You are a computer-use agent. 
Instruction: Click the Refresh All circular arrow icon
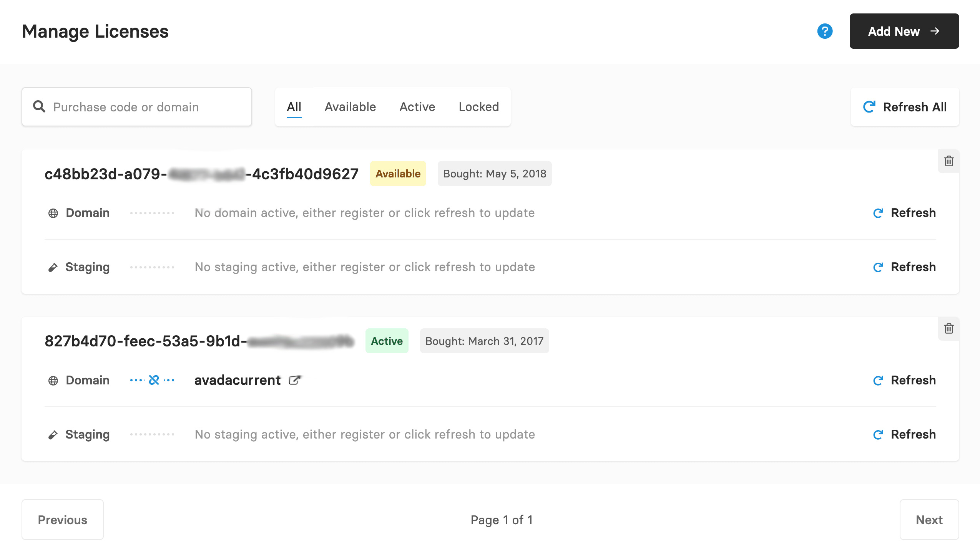point(869,107)
